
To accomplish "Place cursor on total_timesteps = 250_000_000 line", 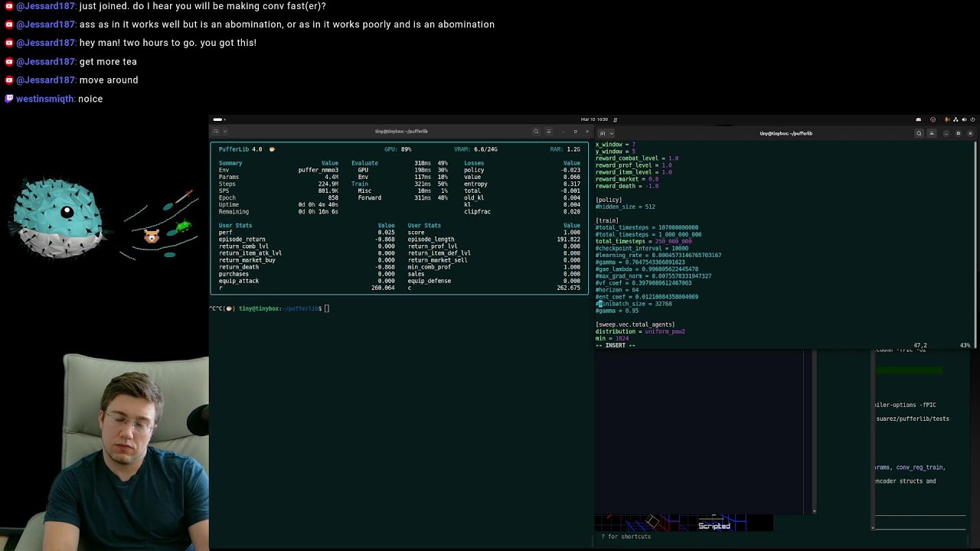I will 643,241.
